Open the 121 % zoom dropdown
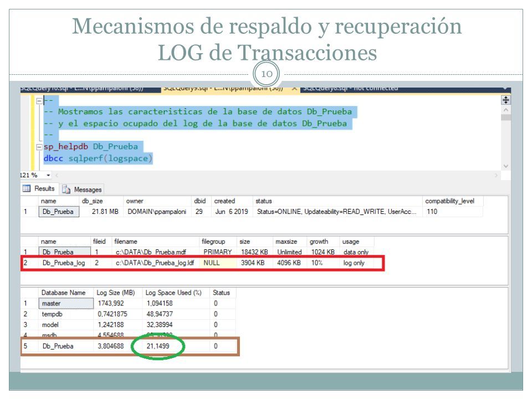This screenshot has height=399, width=532. pos(48,176)
